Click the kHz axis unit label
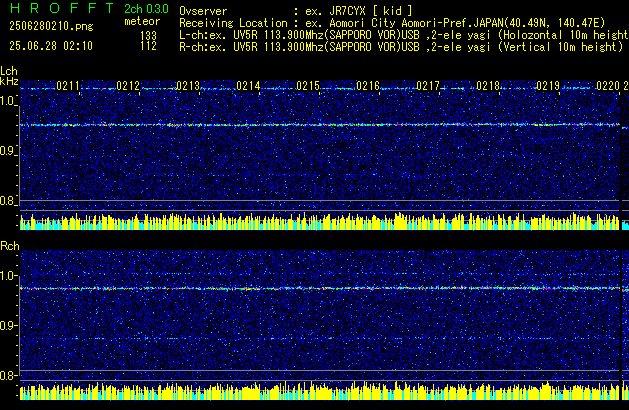Viewport: 629px width, 410px height. pyautogui.click(x=9, y=81)
